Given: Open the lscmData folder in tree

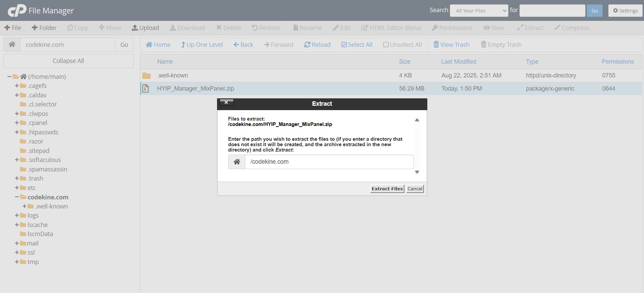Looking at the screenshot, I should click(x=40, y=234).
